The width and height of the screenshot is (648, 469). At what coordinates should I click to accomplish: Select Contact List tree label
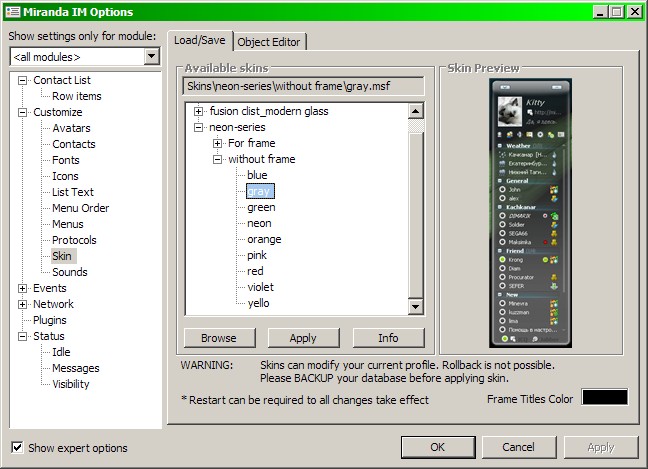62,80
